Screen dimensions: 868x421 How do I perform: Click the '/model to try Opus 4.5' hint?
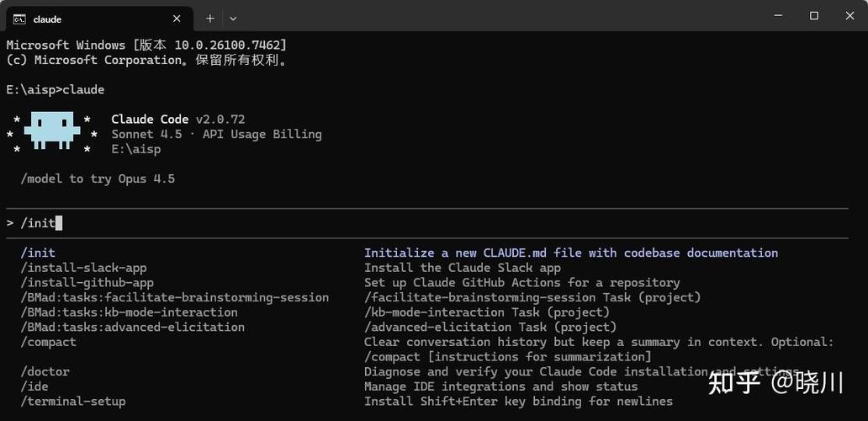tap(98, 179)
